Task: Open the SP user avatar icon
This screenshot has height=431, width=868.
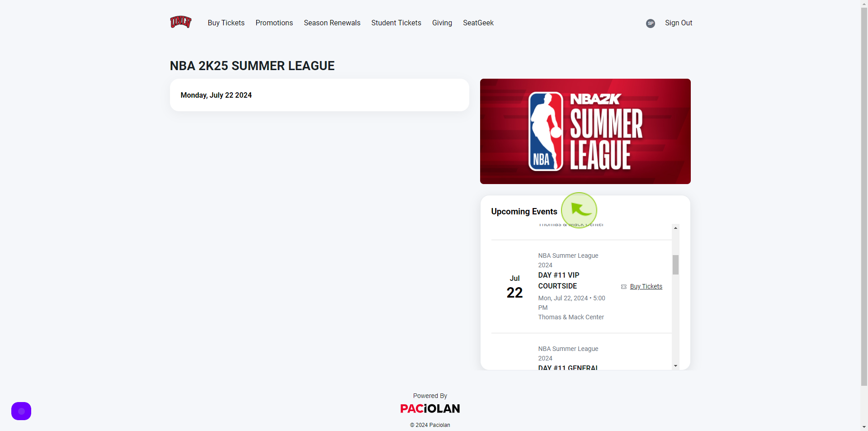Action: 651,24
